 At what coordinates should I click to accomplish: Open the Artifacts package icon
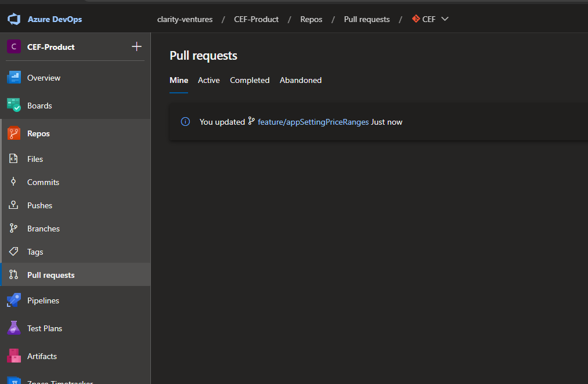coord(14,356)
